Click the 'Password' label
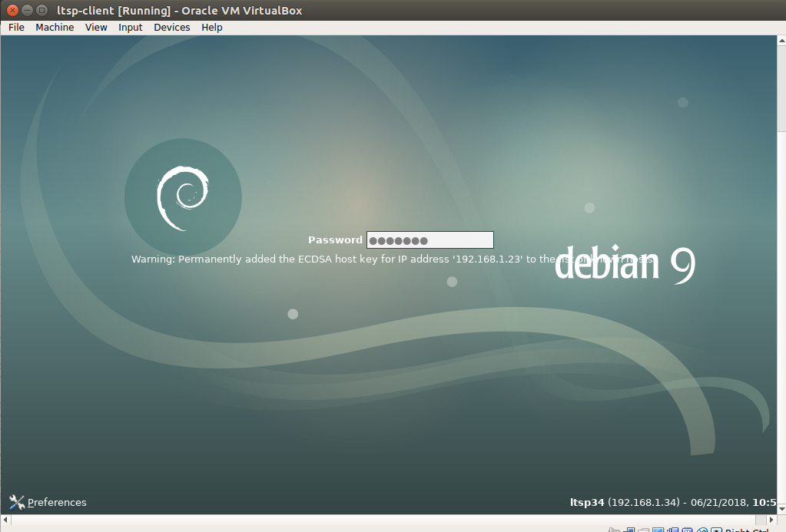The height and width of the screenshot is (532, 786). (335, 240)
